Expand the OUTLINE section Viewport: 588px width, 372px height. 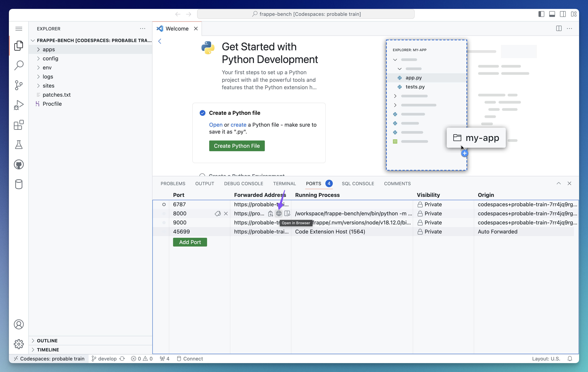(90, 341)
